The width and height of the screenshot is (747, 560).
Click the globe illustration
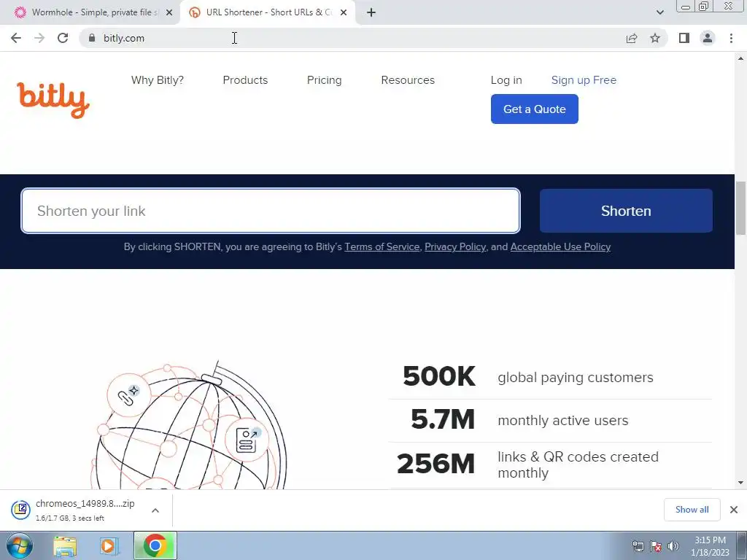(189, 425)
